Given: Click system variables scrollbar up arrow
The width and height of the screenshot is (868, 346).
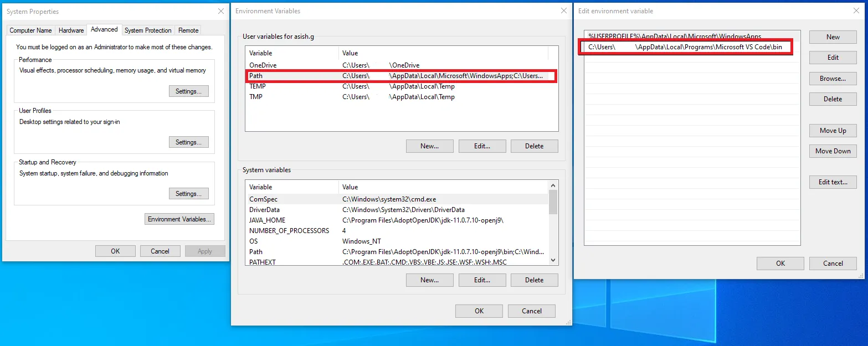Looking at the screenshot, I should click(553, 185).
